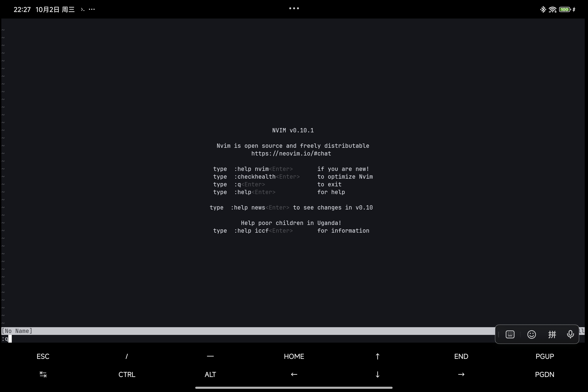Tap the home gesture bar at bottom
The image size is (588, 392).
point(294,388)
